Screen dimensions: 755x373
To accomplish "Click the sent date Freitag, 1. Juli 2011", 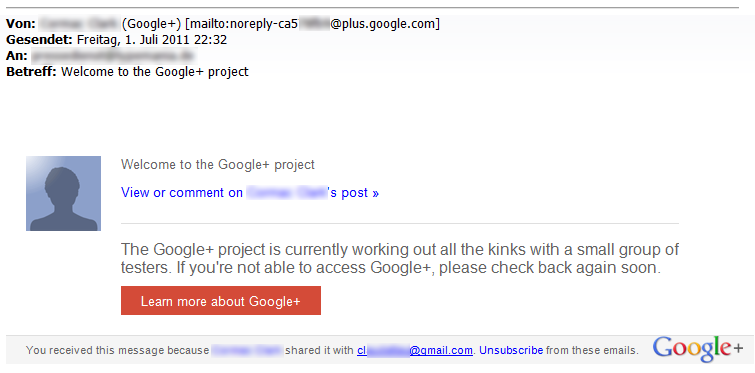I will (152, 39).
